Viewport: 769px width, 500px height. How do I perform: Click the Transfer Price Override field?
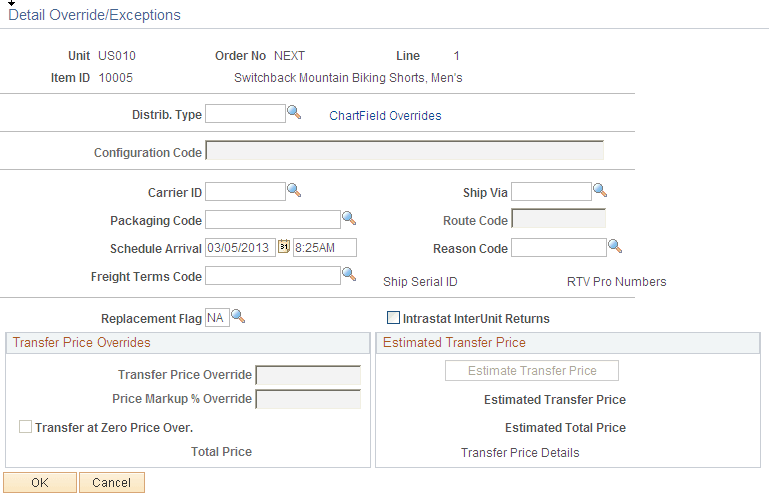point(308,375)
